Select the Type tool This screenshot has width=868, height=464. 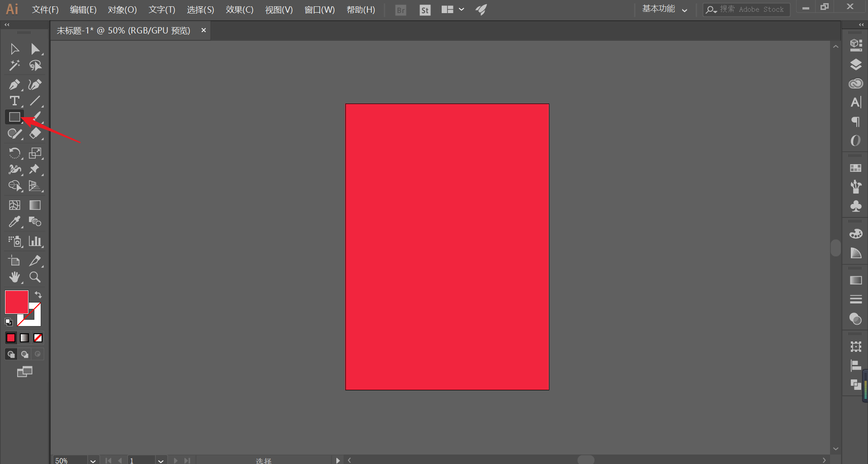[14, 101]
